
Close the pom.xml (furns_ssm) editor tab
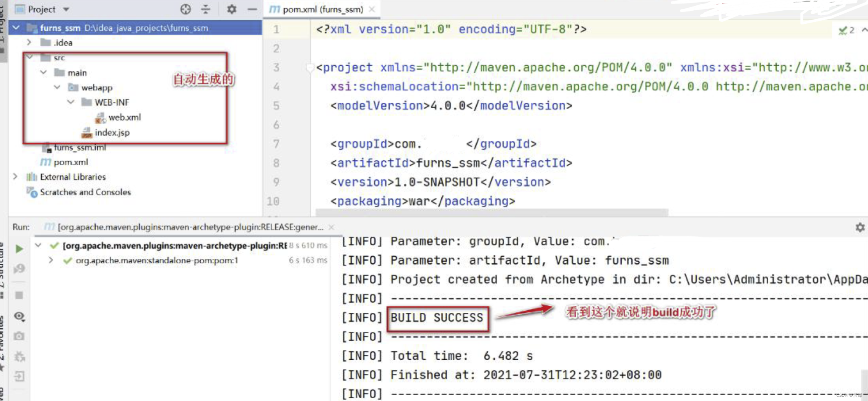372,9
